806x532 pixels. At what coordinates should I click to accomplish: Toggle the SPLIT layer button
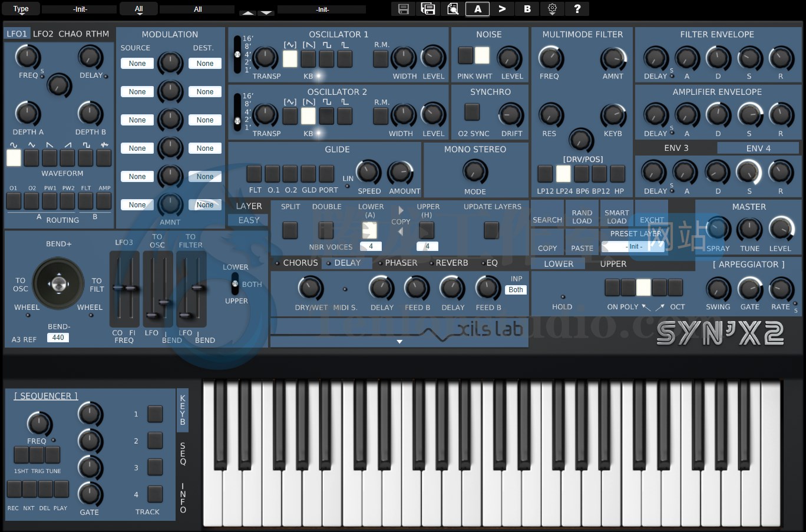point(290,230)
